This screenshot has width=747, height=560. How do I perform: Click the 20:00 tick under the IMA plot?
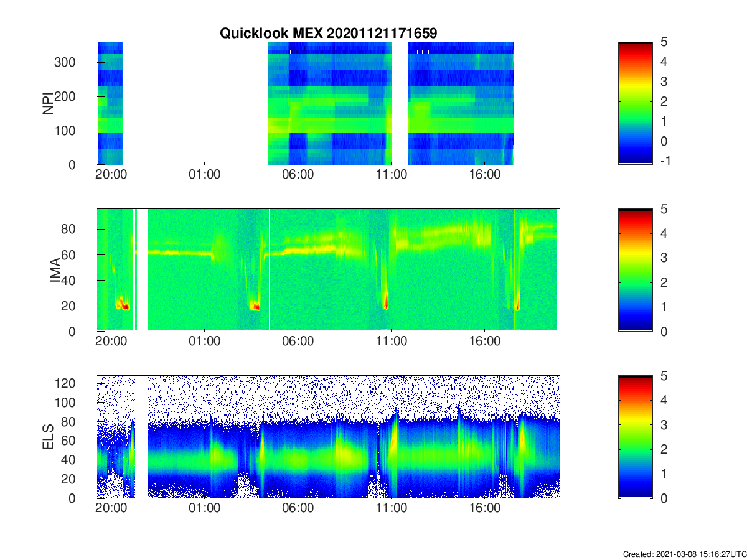click(111, 342)
